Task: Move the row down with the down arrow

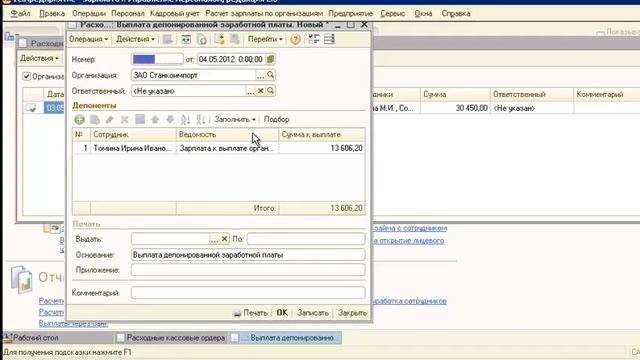Action: coord(170,120)
